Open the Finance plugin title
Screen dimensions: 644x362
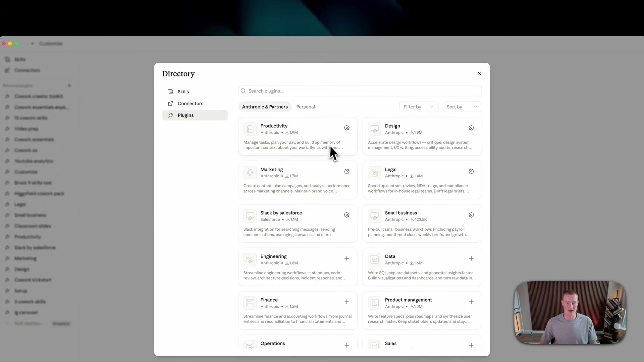click(x=269, y=300)
